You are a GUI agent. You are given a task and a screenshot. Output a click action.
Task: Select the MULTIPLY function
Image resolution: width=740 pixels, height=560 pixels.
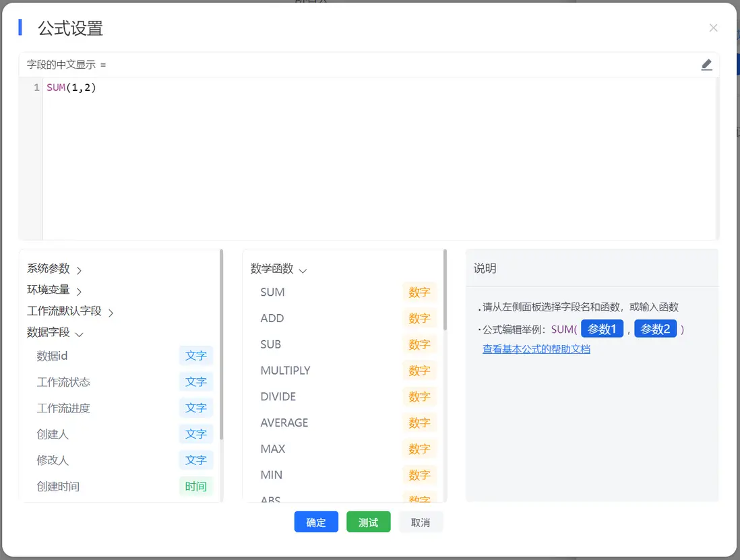pyautogui.click(x=284, y=370)
